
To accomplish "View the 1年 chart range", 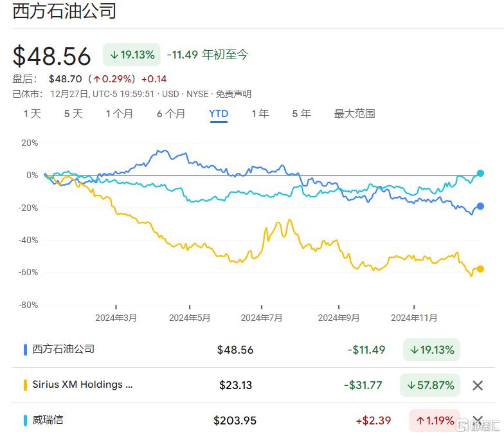I will pyautogui.click(x=260, y=114).
